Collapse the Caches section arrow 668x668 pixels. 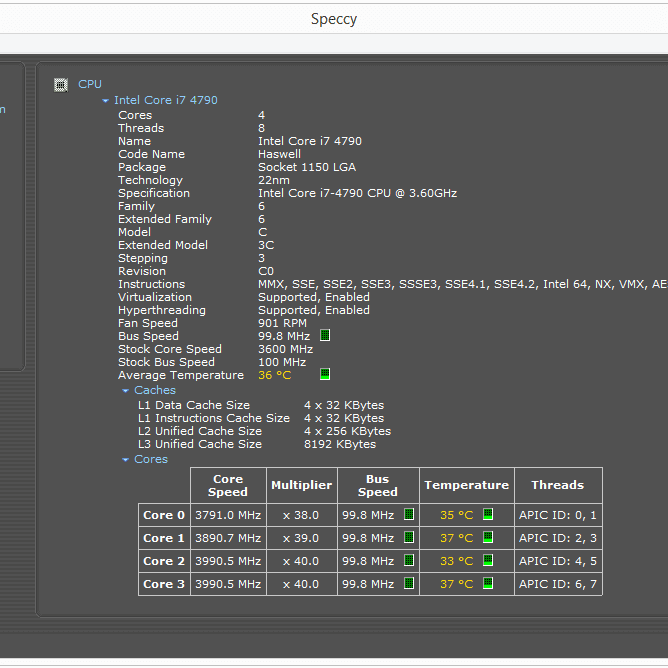125,390
